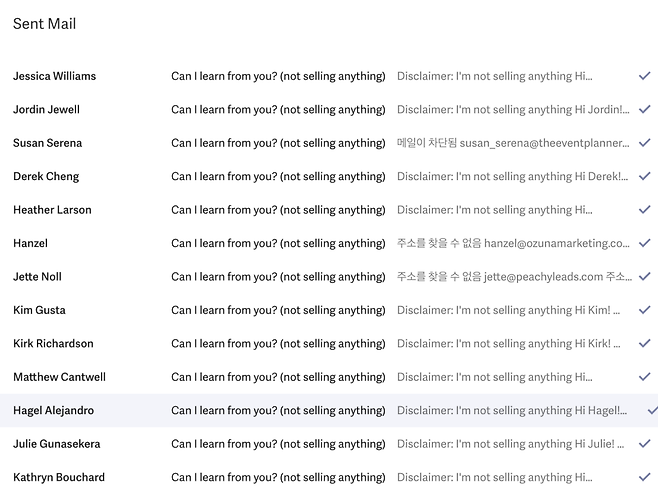658x495 pixels.
Task: Select the Heather Larson email subject
Action: click(x=278, y=210)
